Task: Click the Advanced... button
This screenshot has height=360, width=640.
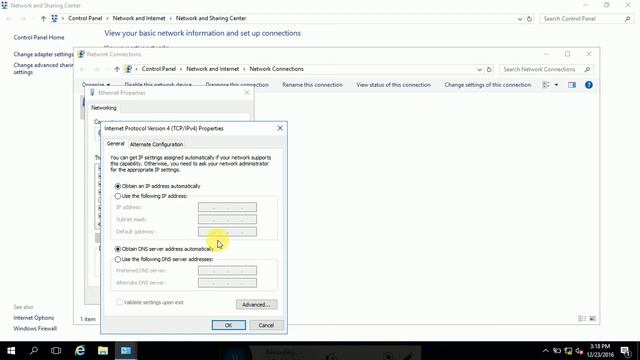Action: click(x=256, y=304)
